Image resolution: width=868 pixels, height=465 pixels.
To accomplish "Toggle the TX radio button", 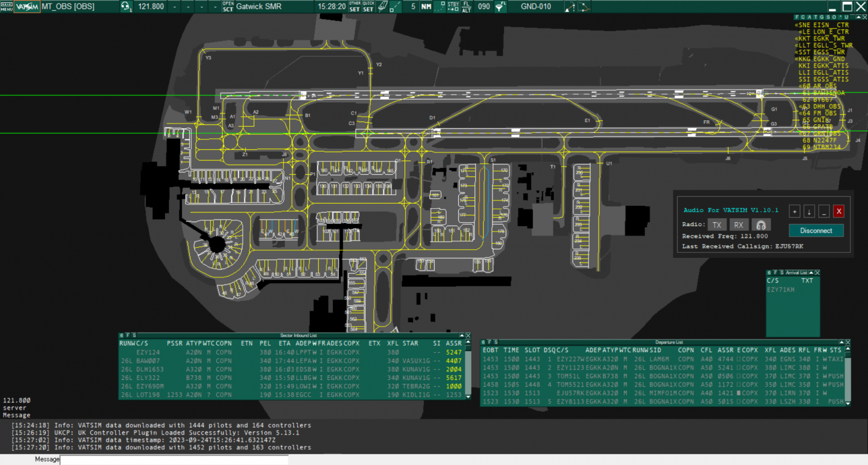I will 716,225.
